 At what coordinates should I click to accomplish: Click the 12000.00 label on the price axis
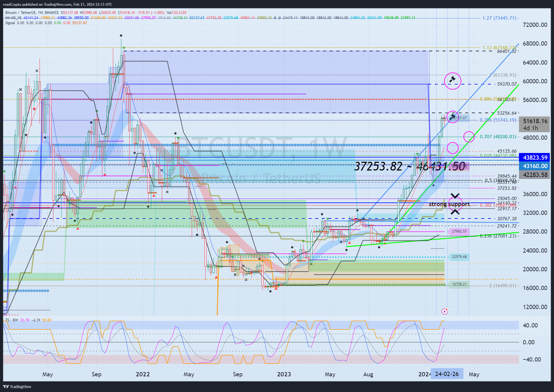point(535,307)
